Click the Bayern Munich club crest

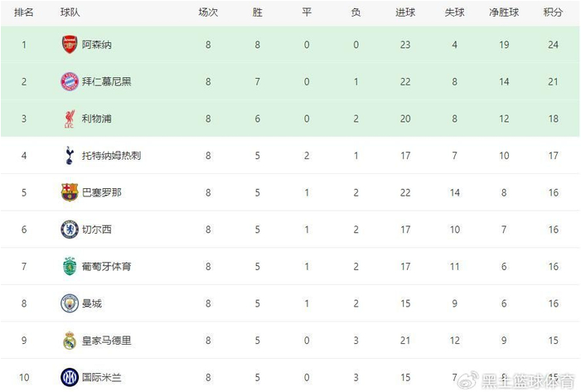click(70, 81)
